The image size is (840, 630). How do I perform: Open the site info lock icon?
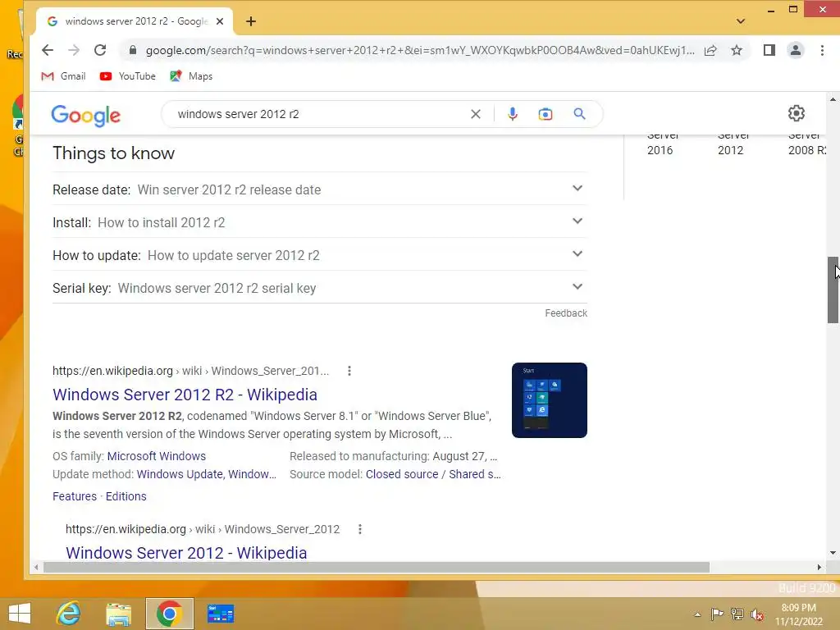133,50
